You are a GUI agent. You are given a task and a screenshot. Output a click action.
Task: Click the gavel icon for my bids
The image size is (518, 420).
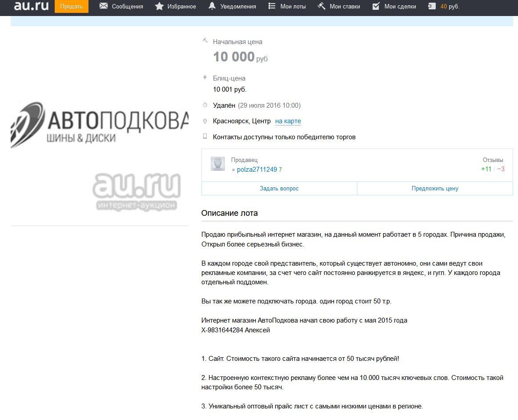click(x=321, y=6)
